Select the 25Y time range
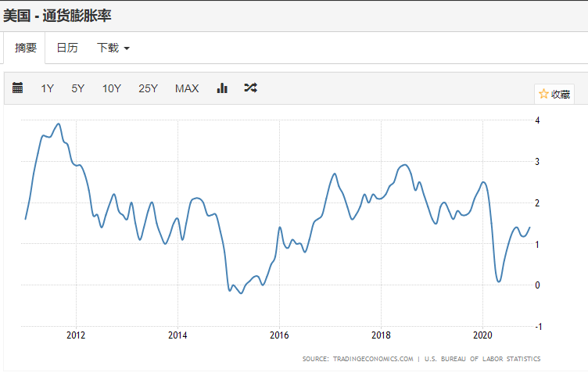Viewport: 588px width, 387px height. coord(148,88)
